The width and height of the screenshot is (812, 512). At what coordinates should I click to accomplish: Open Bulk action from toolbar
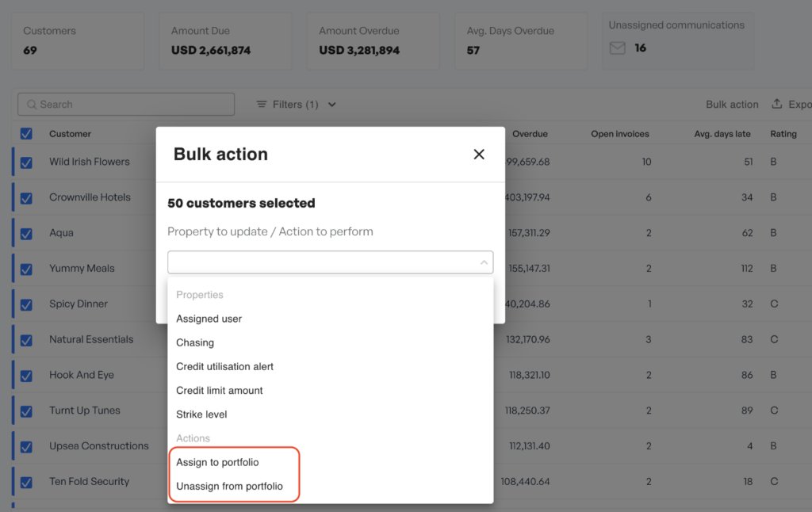[x=732, y=105]
